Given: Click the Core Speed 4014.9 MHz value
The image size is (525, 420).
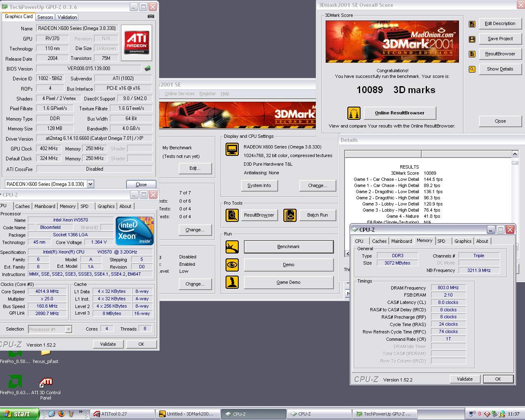Looking at the screenshot, I should 47,292.
